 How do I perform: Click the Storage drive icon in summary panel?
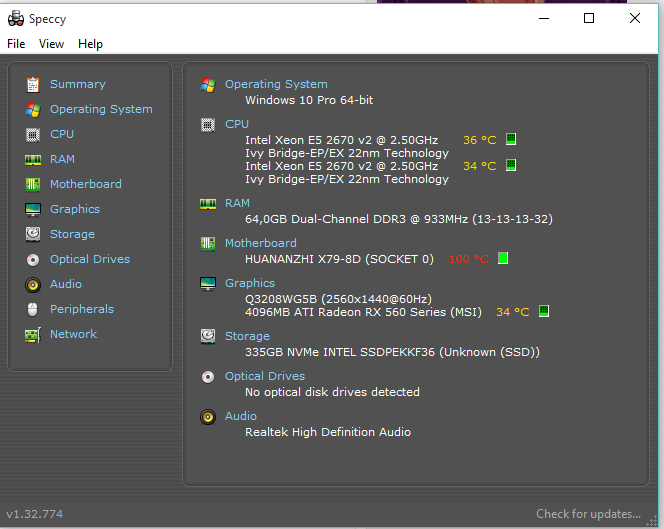[x=208, y=336]
